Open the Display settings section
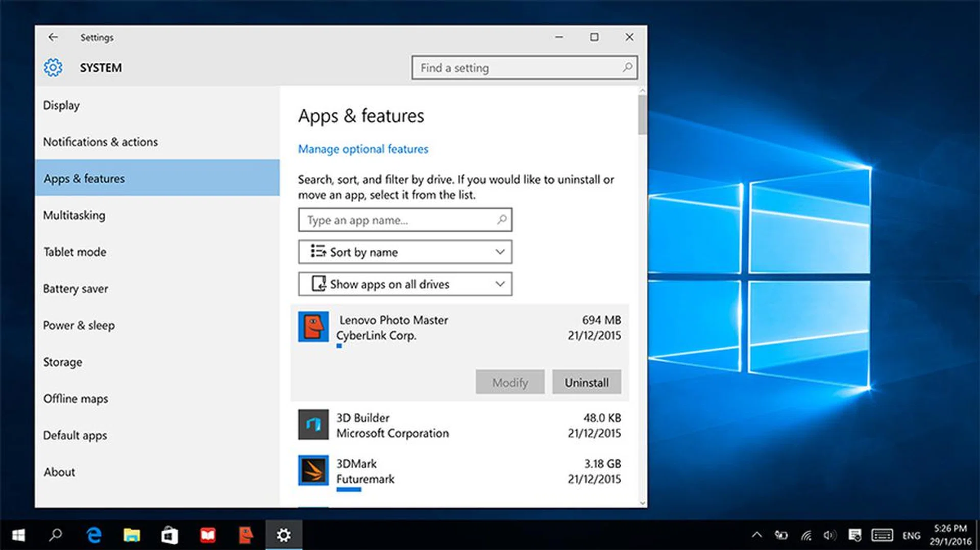 61,105
